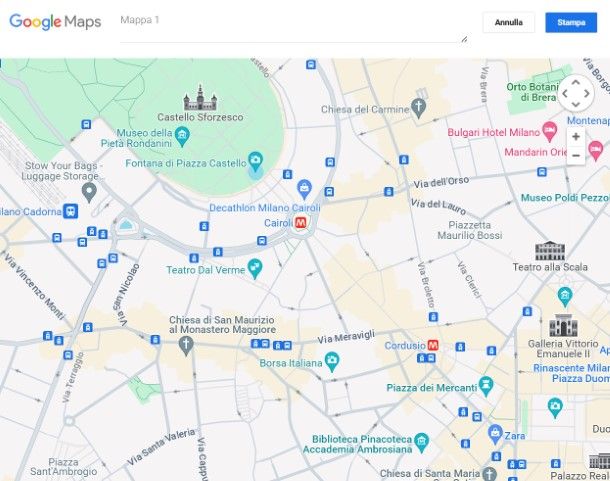Click the Via Meravigli street label
Image resolution: width=610 pixels, height=481 pixels.
346,337
